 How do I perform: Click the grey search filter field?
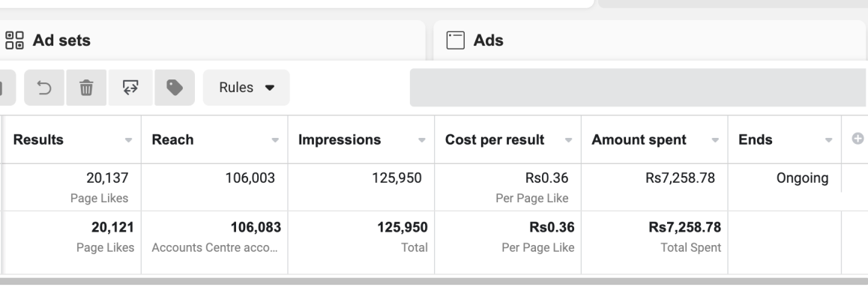(x=639, y=88)
